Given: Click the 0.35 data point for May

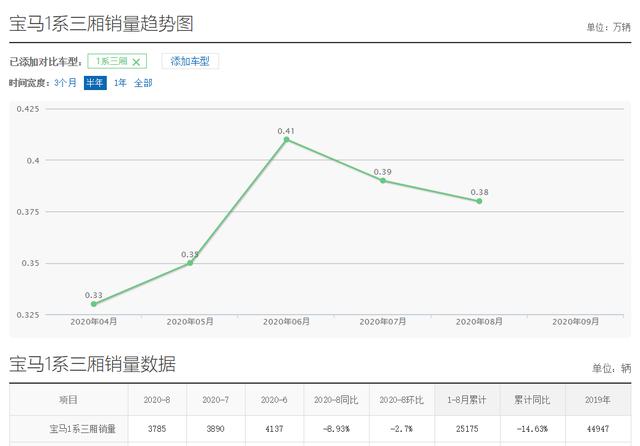Looking at the screenshot, I should (x=190, y=263).
